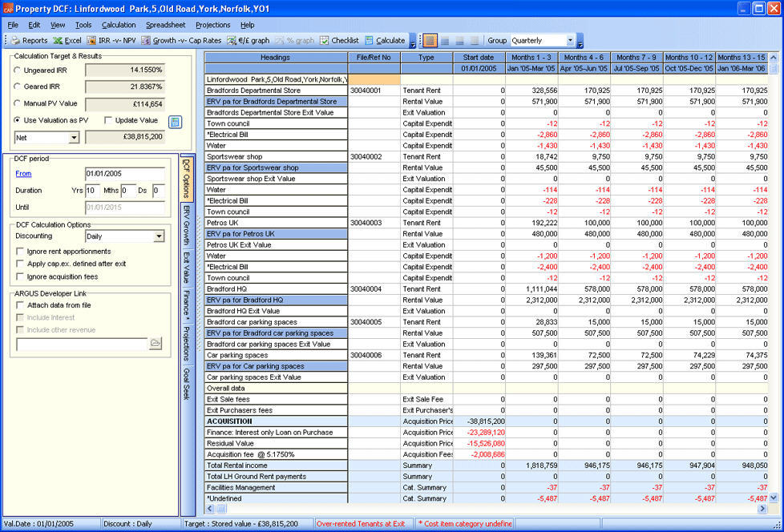784x532 pixels.
Task: Open the Tools menu
Action: pos(83,25)
